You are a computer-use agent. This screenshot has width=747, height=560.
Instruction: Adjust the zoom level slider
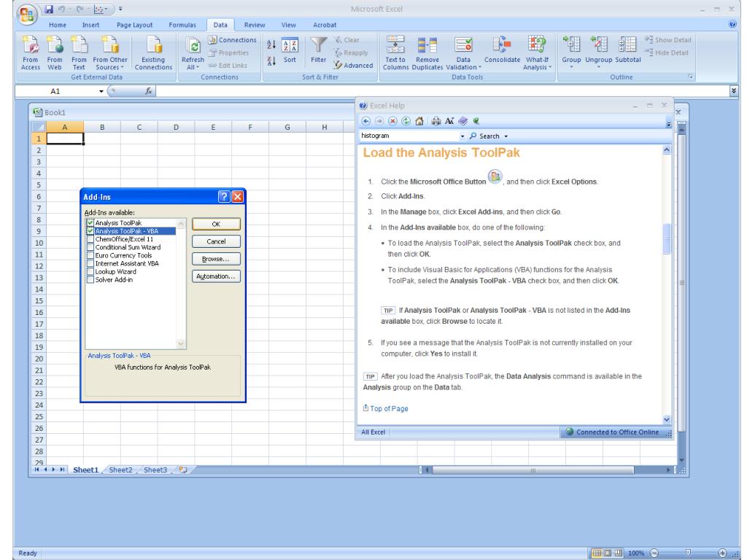[x=688, y=553]
